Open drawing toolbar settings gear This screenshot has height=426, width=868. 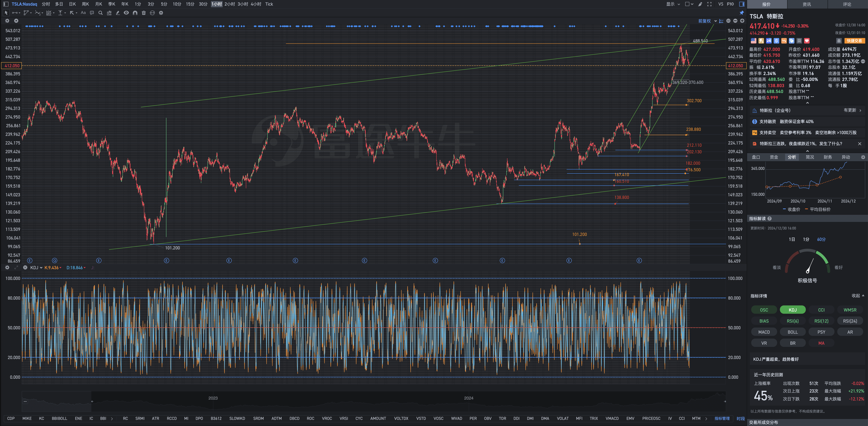(x=161, y=13)
